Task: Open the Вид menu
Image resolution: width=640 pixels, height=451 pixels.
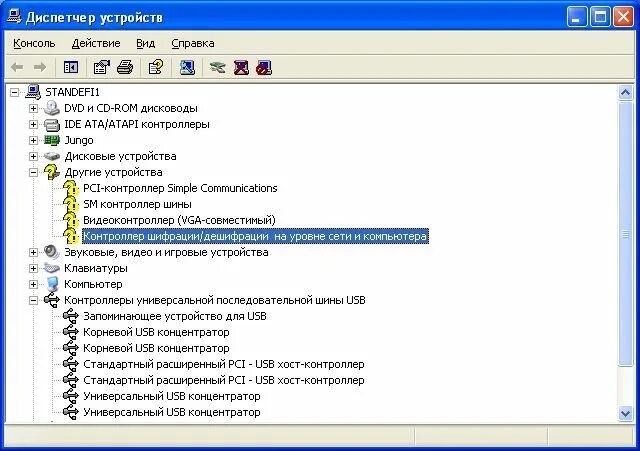Action: tap(145, 43)
